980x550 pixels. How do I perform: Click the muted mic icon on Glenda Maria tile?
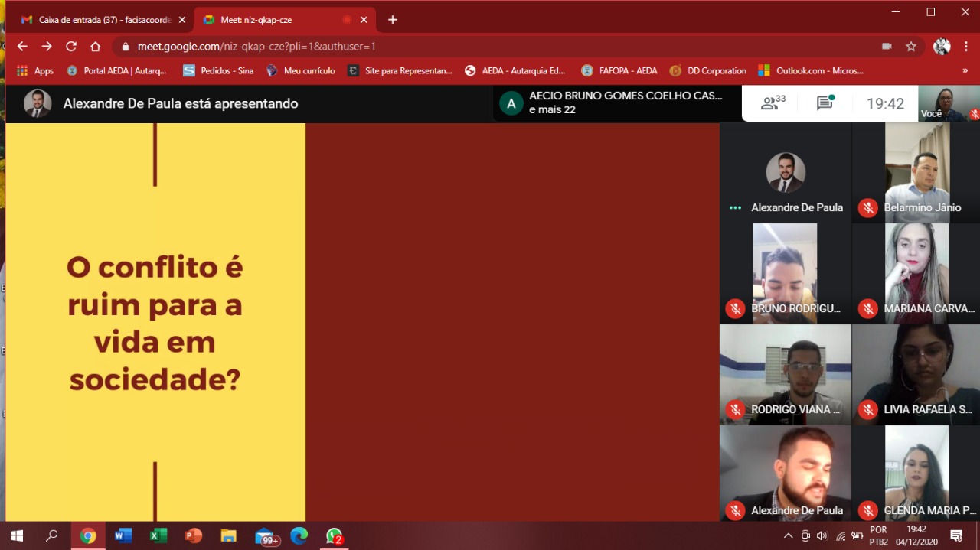click(867, 511)
